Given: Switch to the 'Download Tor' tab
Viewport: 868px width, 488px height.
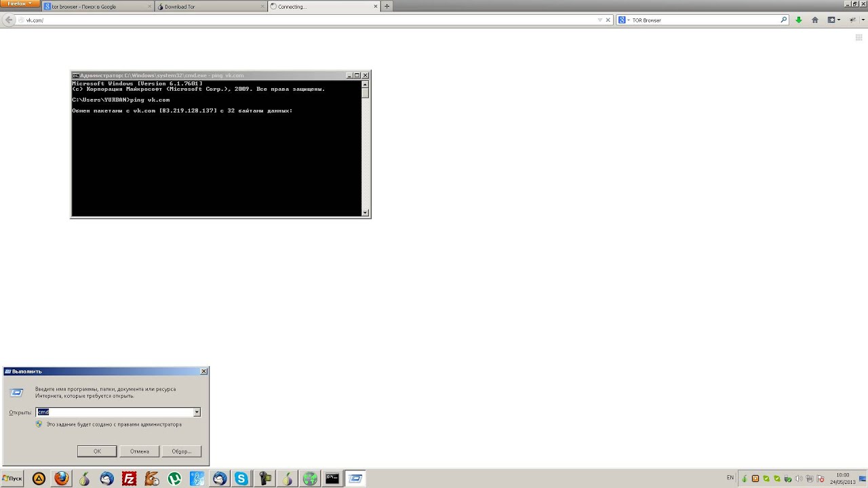Looking at the screenshot, I should [210, 6].
